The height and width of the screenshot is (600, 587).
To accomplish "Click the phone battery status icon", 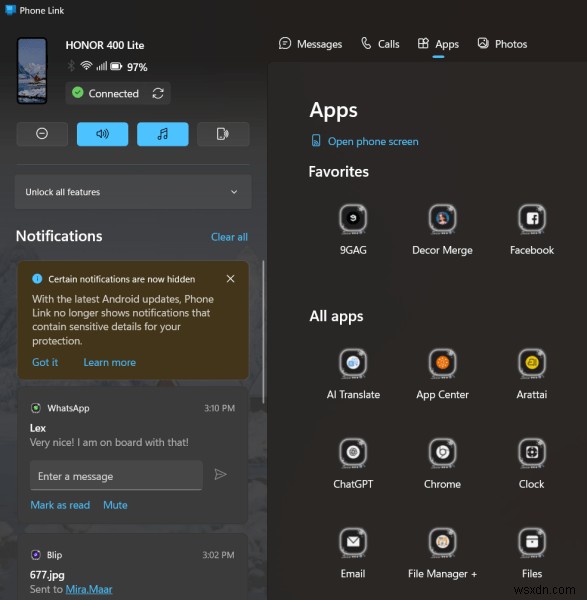I will (116, 67).
